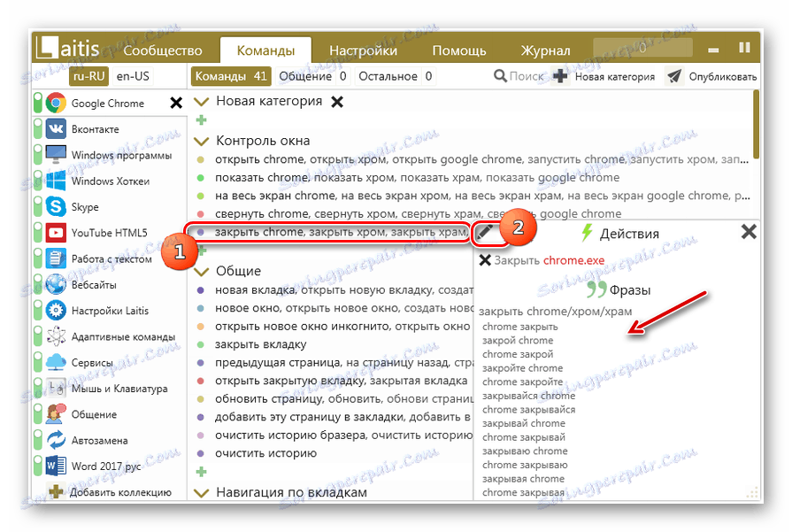
Task: Collapse the Общие section
Action: 202,272
